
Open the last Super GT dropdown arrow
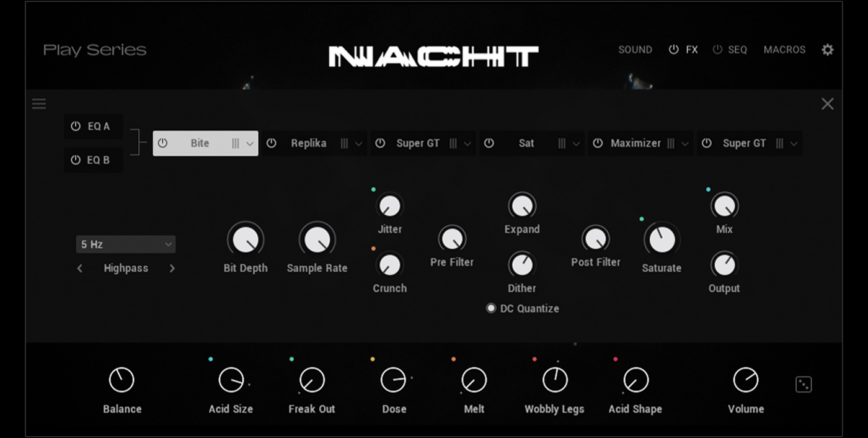794,143
